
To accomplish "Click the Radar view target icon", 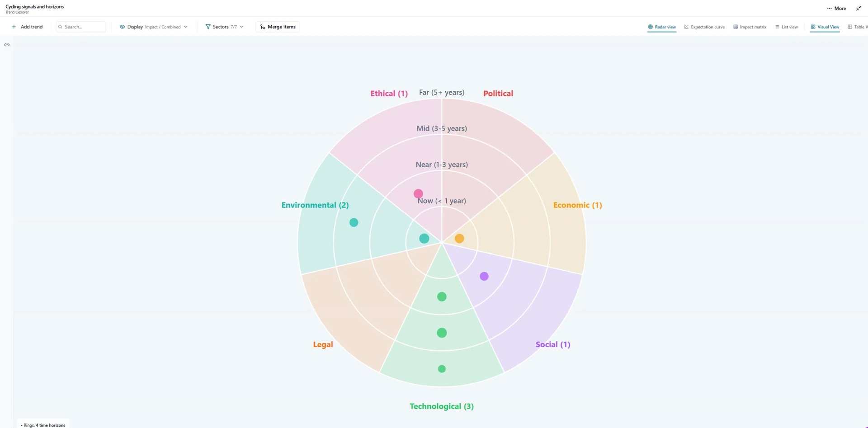I will point(651,27).
